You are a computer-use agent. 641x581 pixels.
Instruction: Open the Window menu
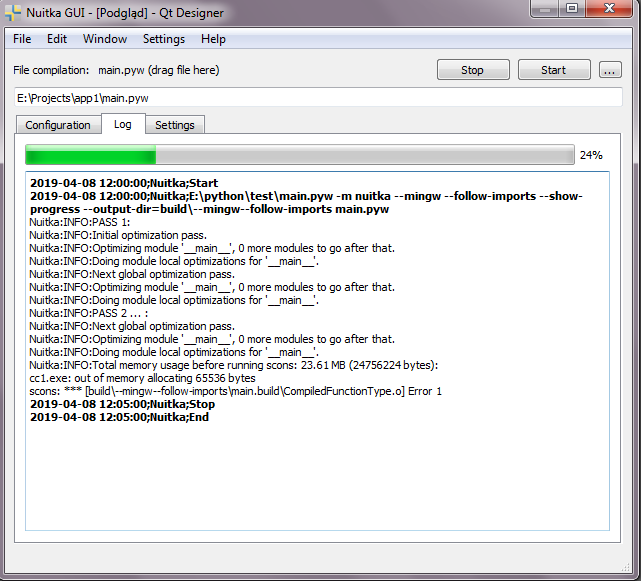pos(105,39)
